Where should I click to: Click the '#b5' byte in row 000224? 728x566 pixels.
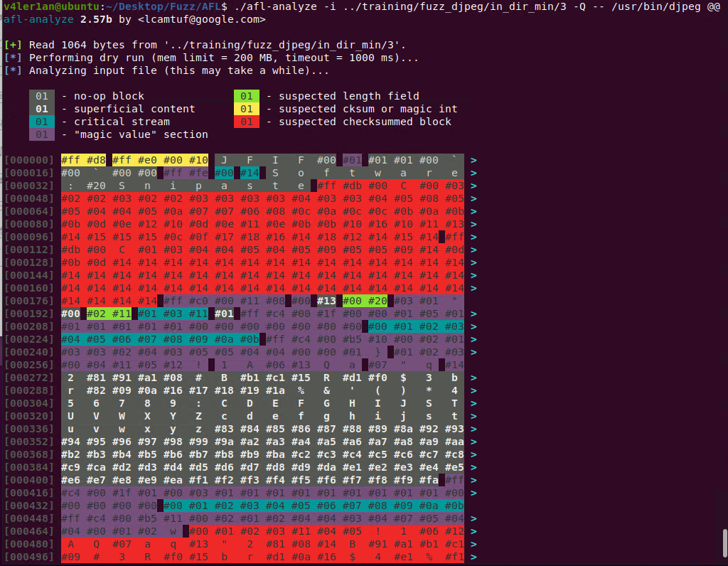pyautogui.click(x=352, y=339)
